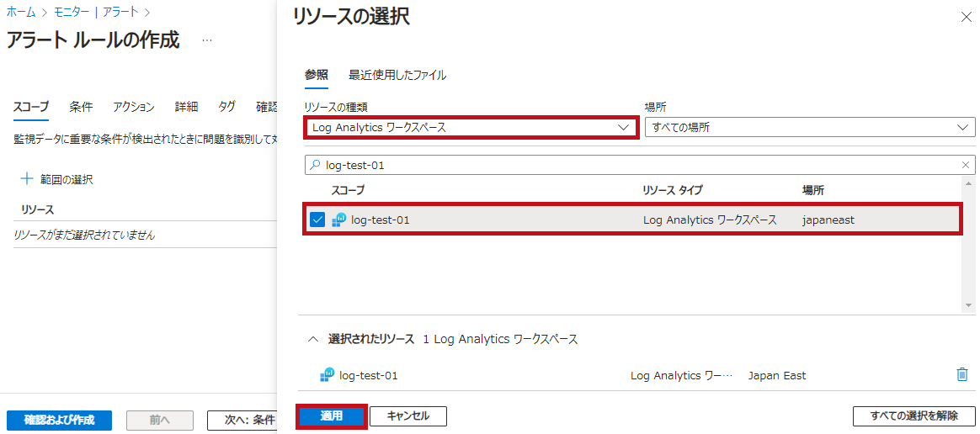Click the キャンセル button

tap(408, 415)
